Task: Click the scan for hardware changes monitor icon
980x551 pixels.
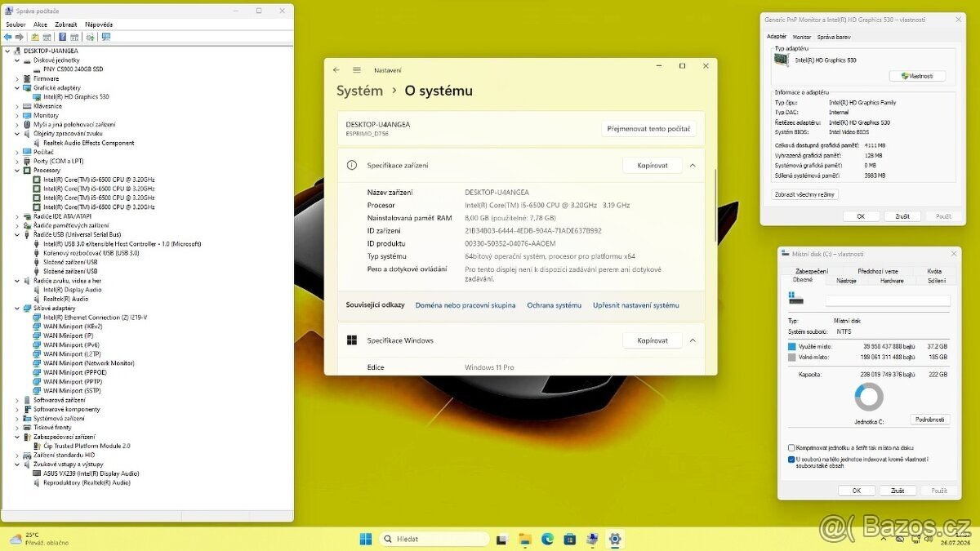Action: [x=105, y=37]
